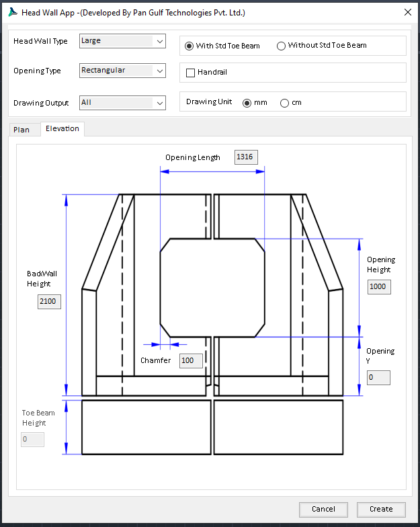The width and height of the screenshot is (420, 527).
Task: Click the BackWall Height field
Action: pyautogui.click(x=49, y=301)
